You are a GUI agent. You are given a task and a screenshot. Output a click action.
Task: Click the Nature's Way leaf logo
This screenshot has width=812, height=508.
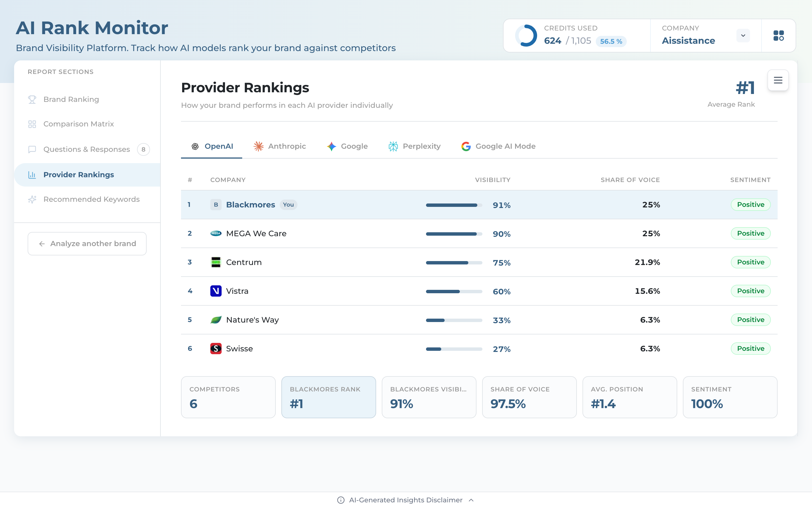tap(216, 320)
